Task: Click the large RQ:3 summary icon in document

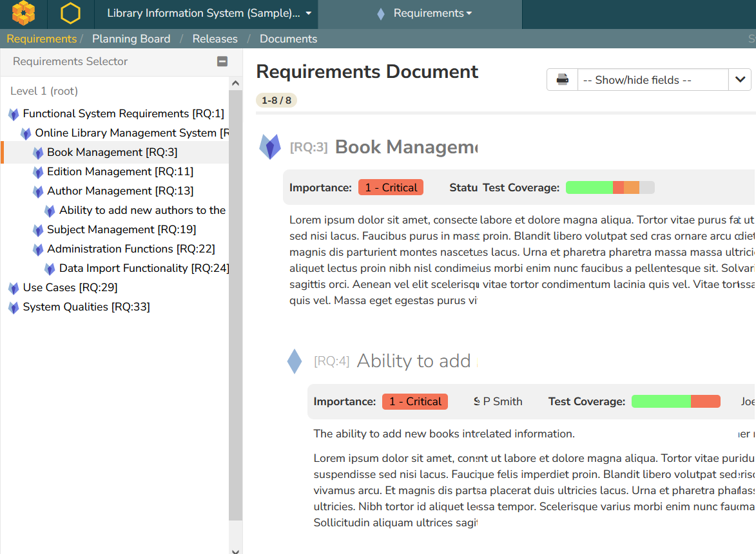Action: pyautogui.click(x=270, y=147)
